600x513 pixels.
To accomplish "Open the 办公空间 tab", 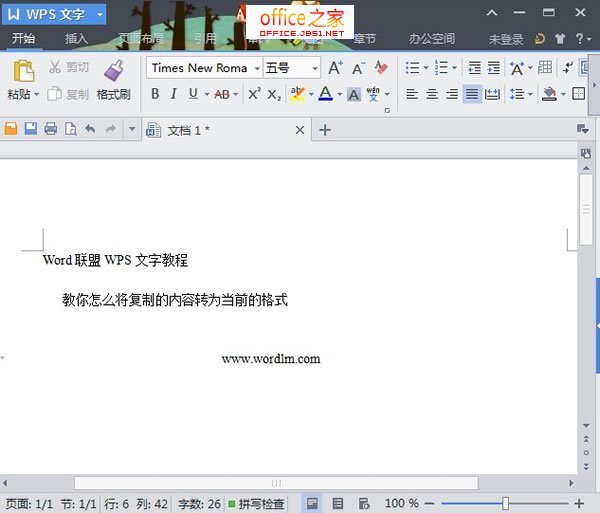I will tap(432, 39).
